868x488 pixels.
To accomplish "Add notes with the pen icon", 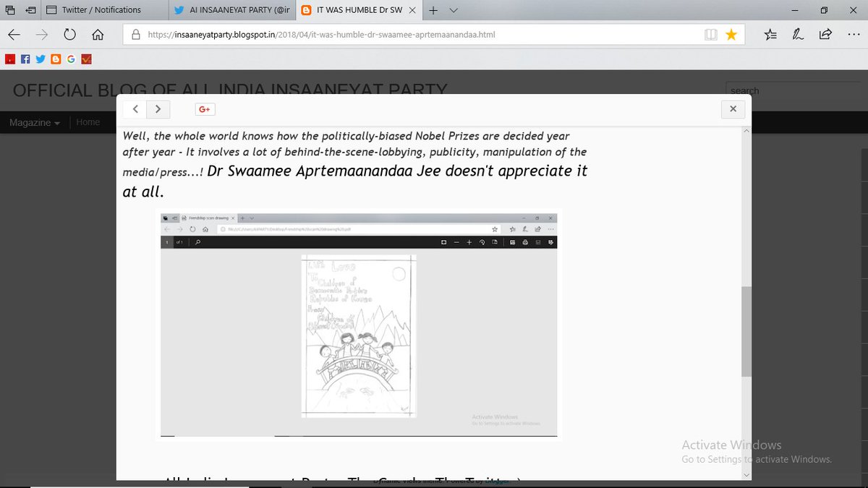I will coord(798,34).
